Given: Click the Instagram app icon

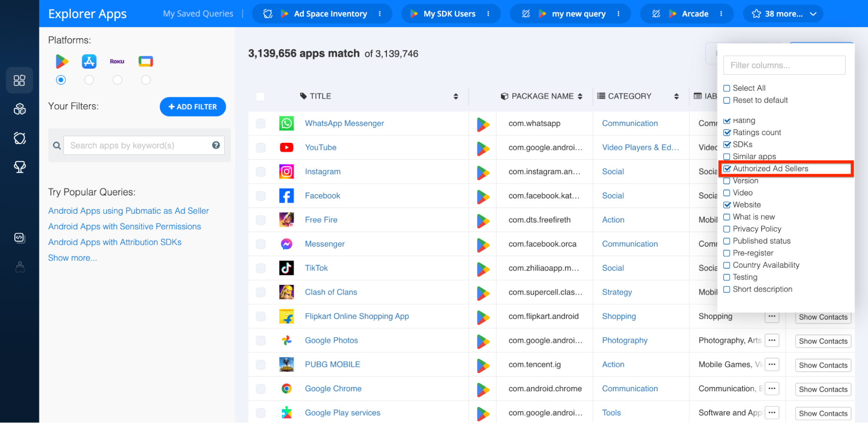Looking at the screenshot, I should click(x=287, y=172).
